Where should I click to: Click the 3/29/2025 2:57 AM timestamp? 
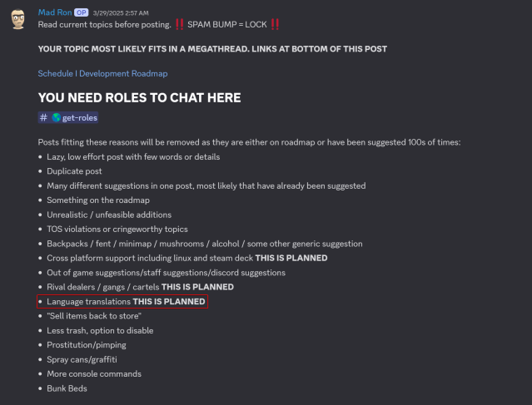[x=119, y=13]
